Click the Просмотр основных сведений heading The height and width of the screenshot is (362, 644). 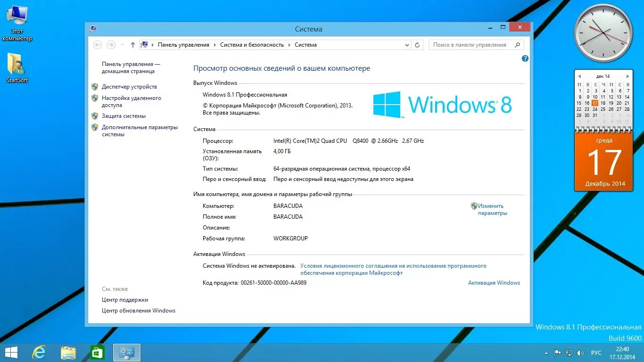(x=282, y=68)
